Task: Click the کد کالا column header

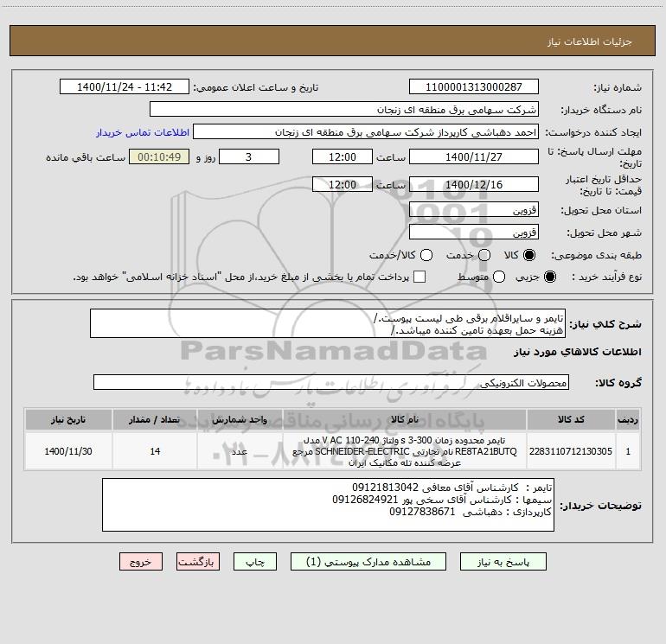Action: click(571, 419)
